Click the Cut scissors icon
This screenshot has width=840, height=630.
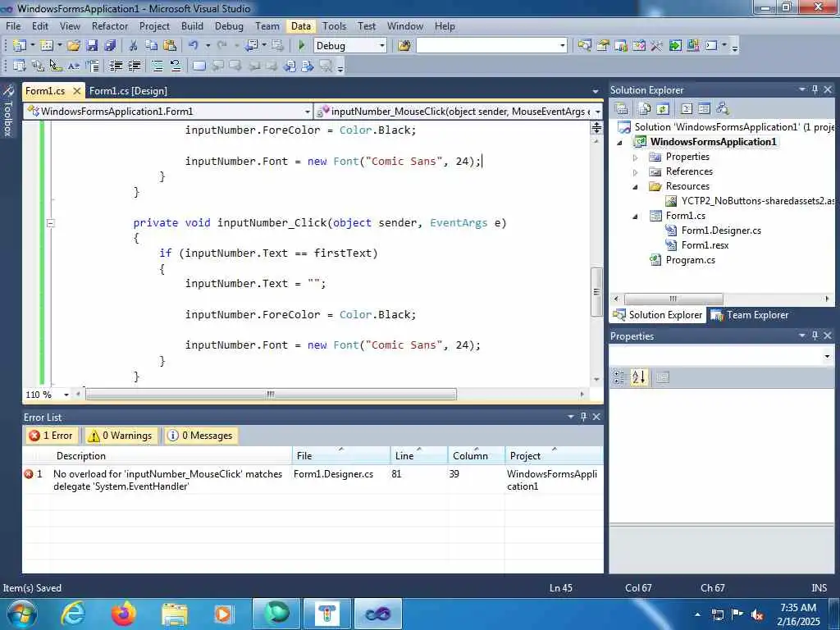pos(134,46)
